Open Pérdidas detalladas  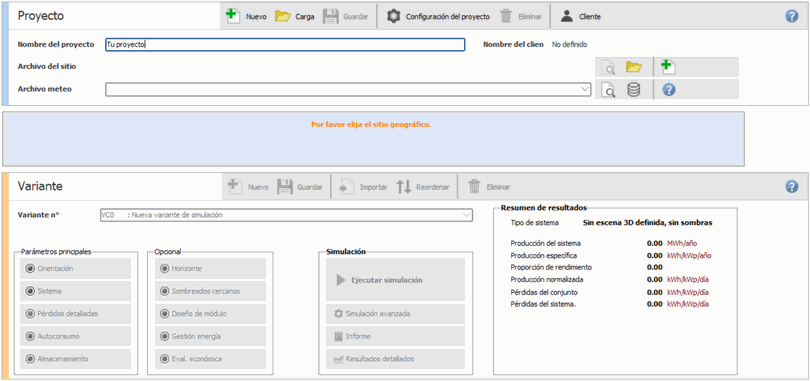click(x=75, y=313)
